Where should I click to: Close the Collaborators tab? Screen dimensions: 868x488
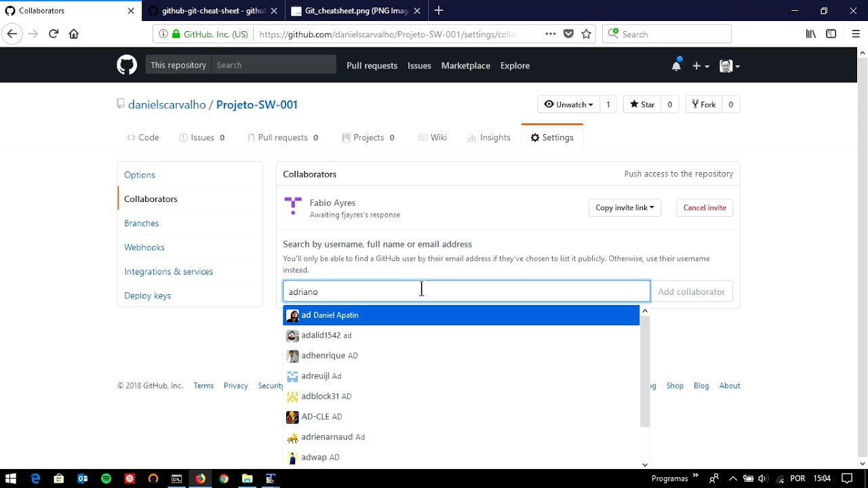point(131,11)
